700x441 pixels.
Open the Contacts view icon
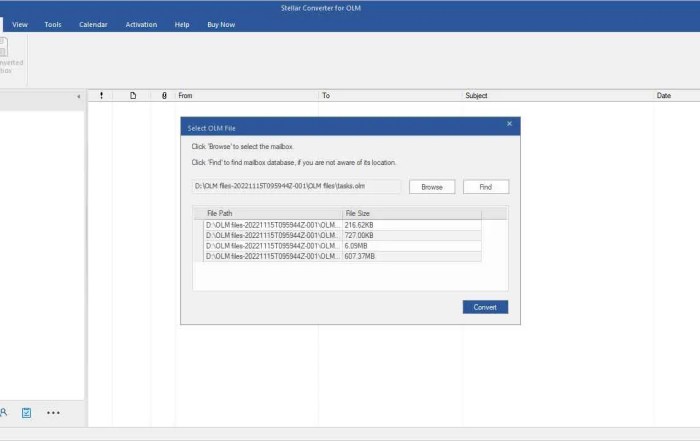click(4, 413)
